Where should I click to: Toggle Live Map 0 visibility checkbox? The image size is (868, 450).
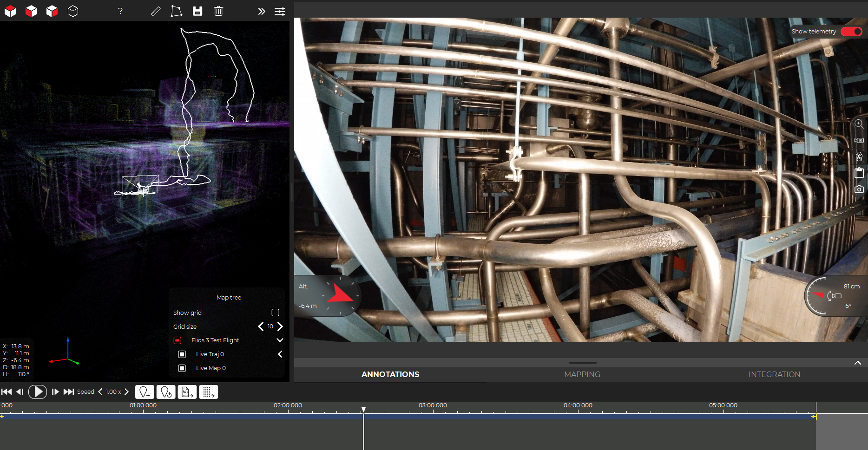click(182, 368)
